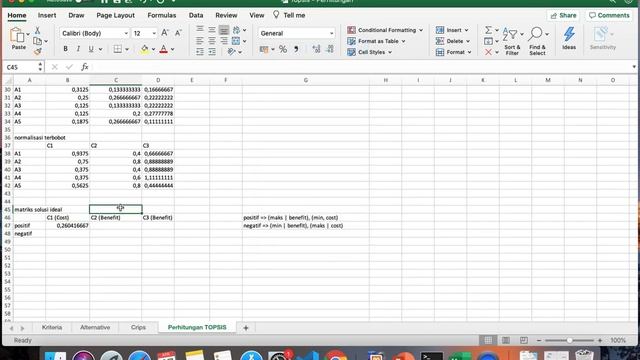Toggle align text right
The image size is (640, 360).
point(224,41)
